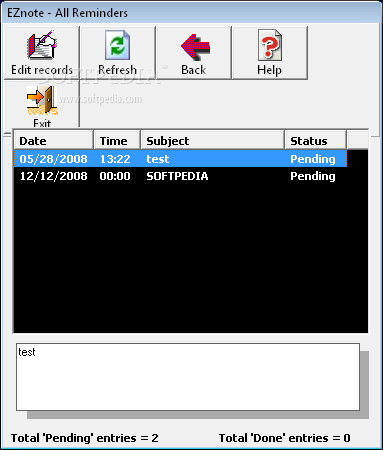Exit the app via door icon

(42, 105)
